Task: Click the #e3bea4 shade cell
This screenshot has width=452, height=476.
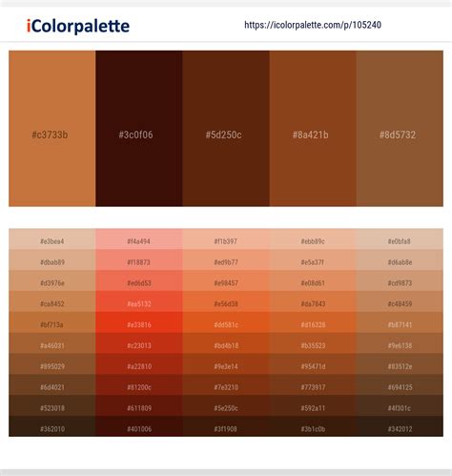Action: [52, 239]
